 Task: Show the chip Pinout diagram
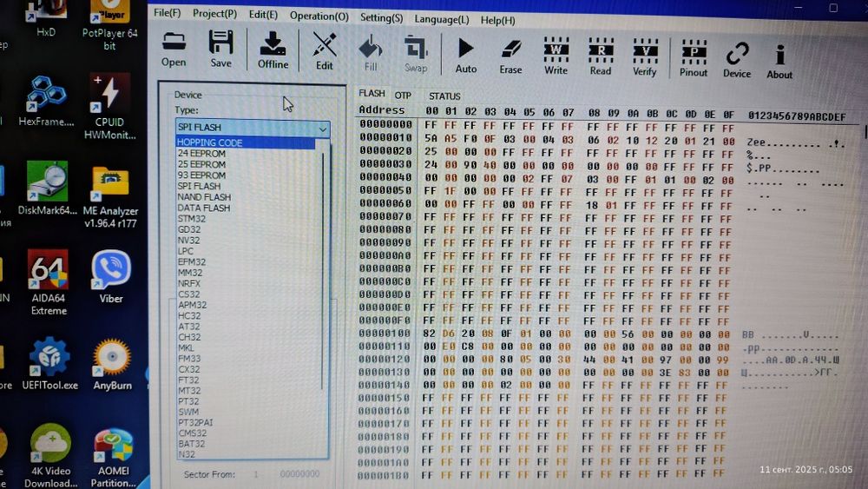point(694,58)
